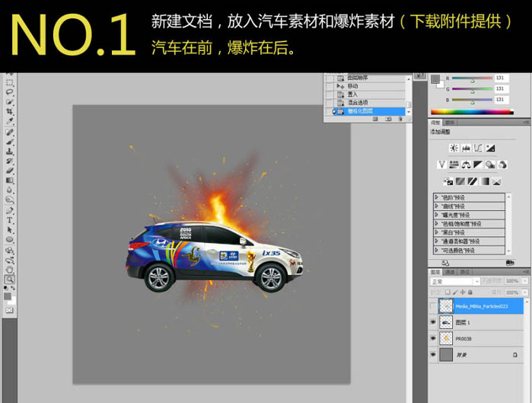
Task: Select the Gradient tool
Action: (9, 181)
